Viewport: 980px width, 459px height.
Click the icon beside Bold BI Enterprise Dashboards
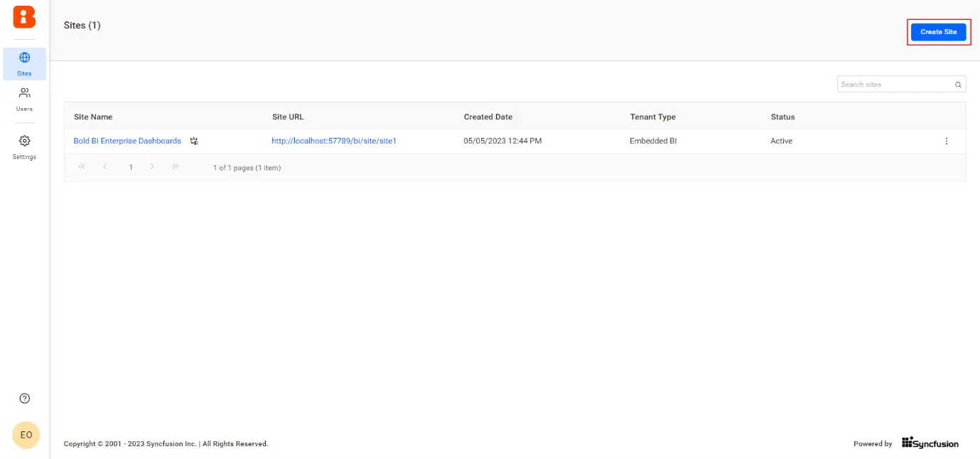pos(194,141)
